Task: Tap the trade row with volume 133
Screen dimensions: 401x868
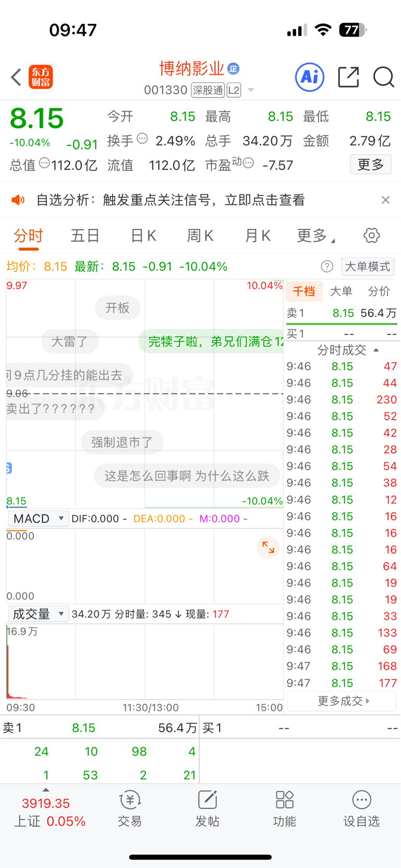Action: [342, 633]
